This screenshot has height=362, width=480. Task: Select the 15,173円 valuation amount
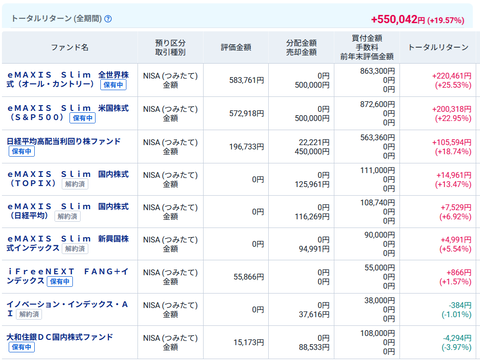click(249, 342)
